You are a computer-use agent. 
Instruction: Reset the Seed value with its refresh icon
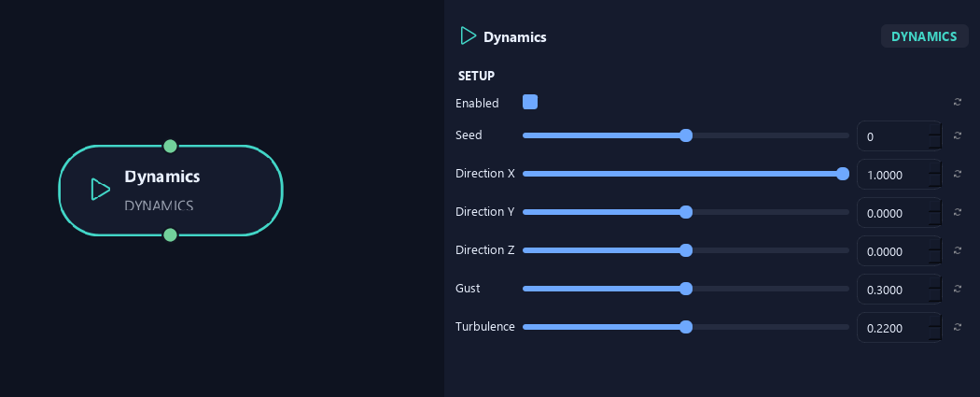[957, 135]
